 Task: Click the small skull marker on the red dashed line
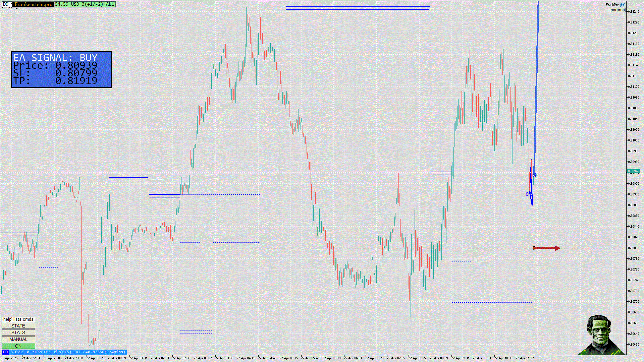pyautogui.click(x=534, y=248)
